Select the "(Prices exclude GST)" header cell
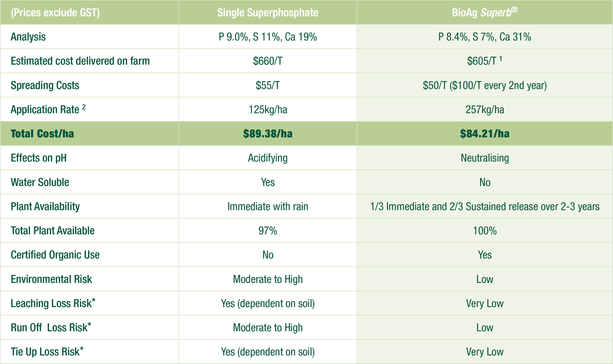The image size is (613, 364). coord(55,13)
